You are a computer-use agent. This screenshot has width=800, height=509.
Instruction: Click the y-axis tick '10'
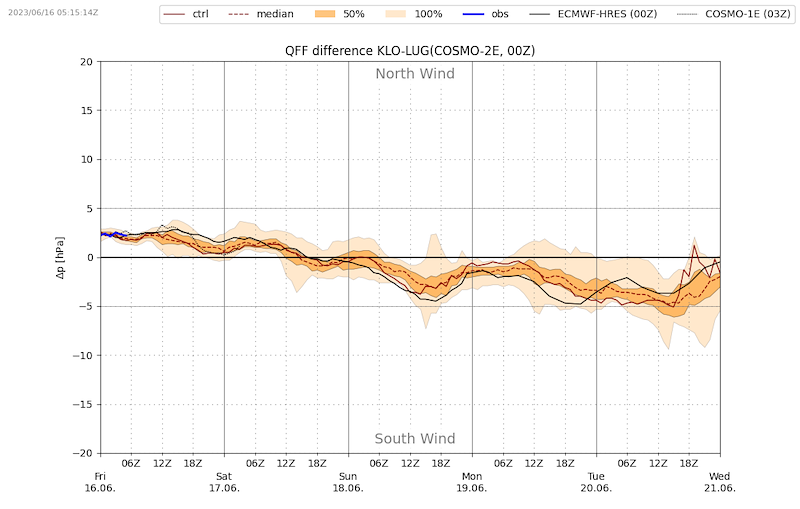pyautogui.click(x=87, y=160)
